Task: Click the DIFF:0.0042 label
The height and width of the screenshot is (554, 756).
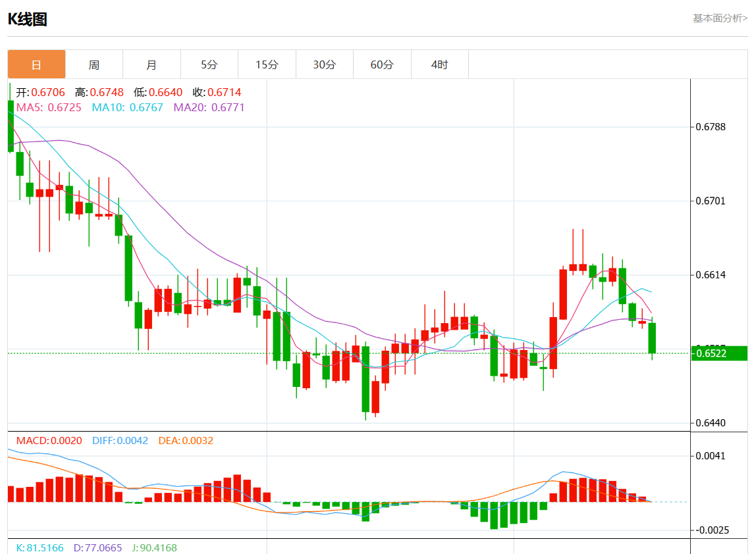Action: (120, 440)
